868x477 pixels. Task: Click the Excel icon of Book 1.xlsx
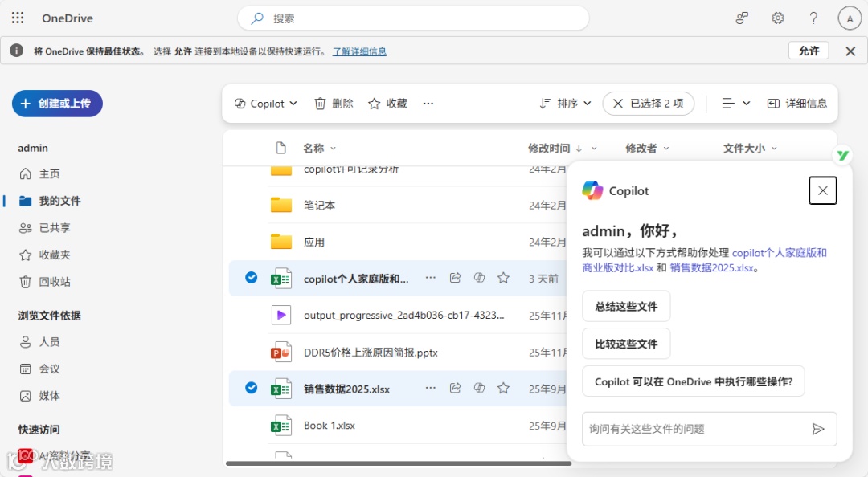coord(280,426)
